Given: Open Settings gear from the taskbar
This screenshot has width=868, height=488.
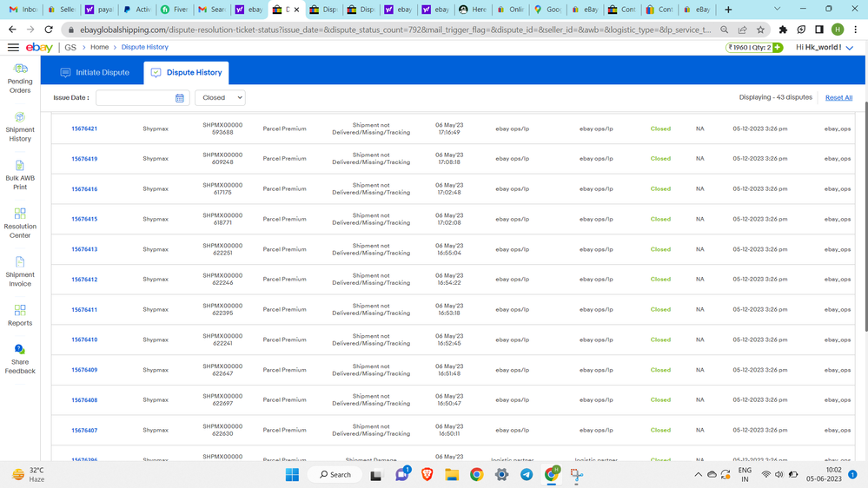Looking at the screenshot, I should coord(501,475).
